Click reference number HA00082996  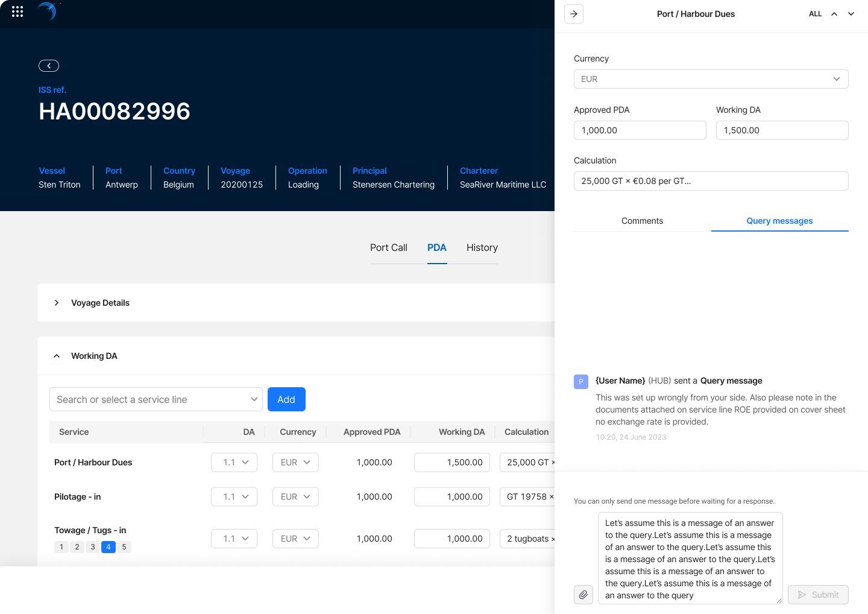tap(115, 112)
